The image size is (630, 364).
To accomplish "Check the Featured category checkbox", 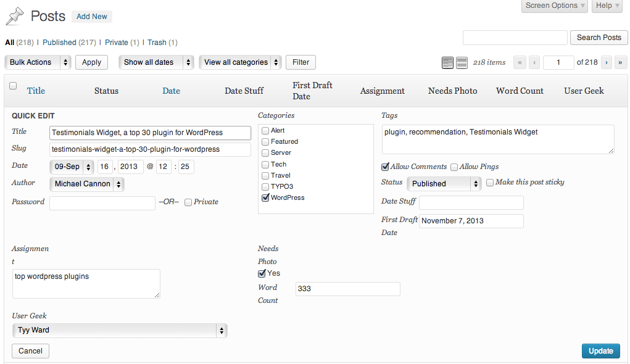I will (x=265, y=142).
